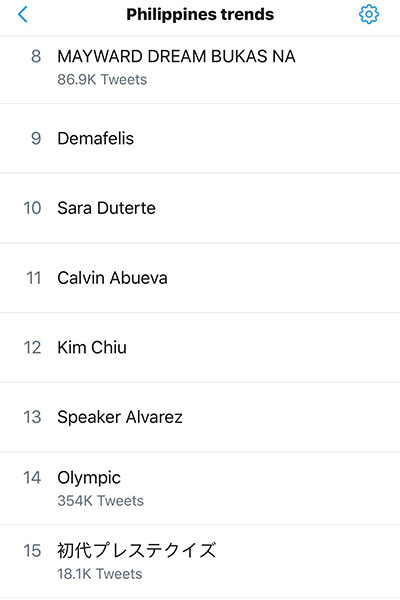Screen dimensions: 400x600
Task: Select the Demafelis trend
Action: pos(200,138)
